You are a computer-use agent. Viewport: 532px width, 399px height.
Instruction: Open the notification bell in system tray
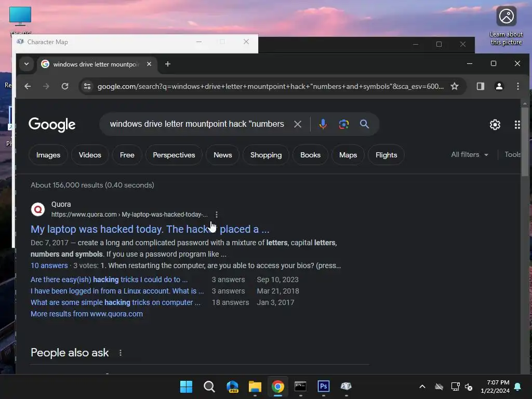coord(518,387)
